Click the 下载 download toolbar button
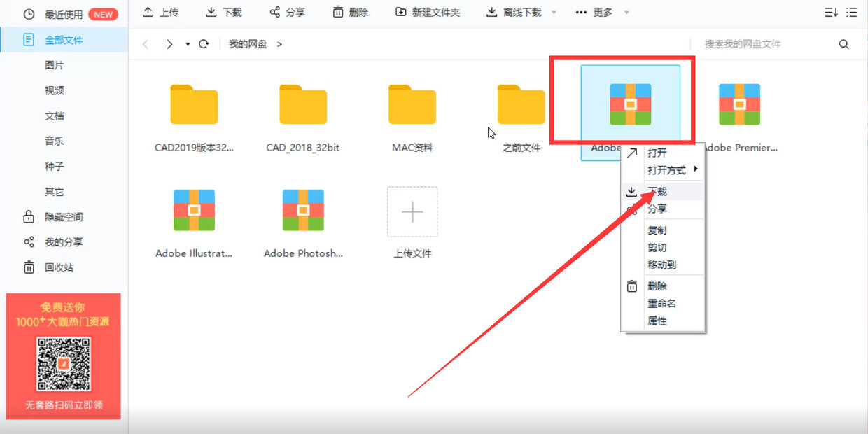This screenshot has height=434, width=868. pos(224,12)
